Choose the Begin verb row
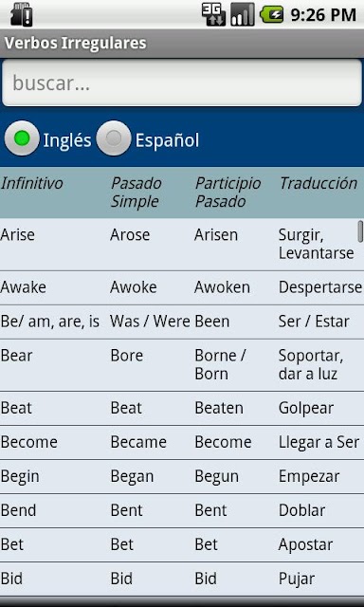 (x=182, y=476)
